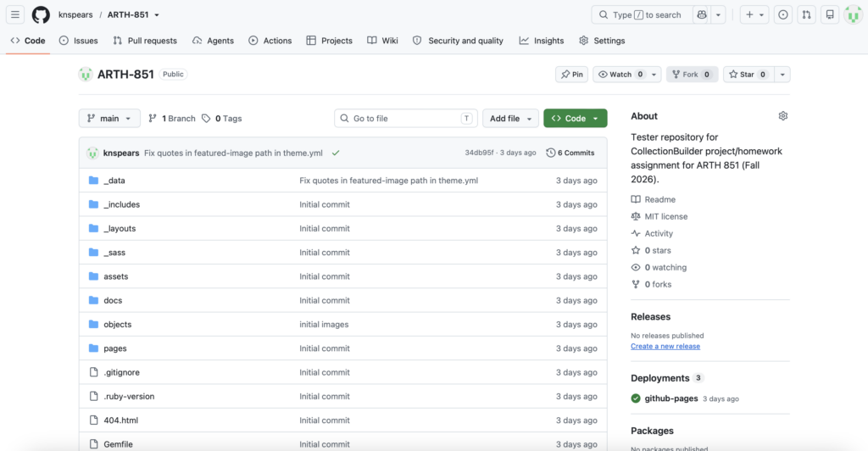The height and width of the screenshot is (451, 868).
Task: Open the _sass folder
Action: 114,253
